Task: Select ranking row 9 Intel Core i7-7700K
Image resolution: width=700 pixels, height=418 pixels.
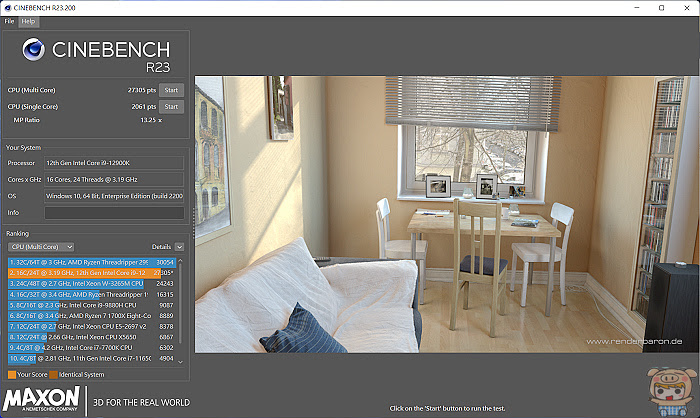Action: [91, 348]
